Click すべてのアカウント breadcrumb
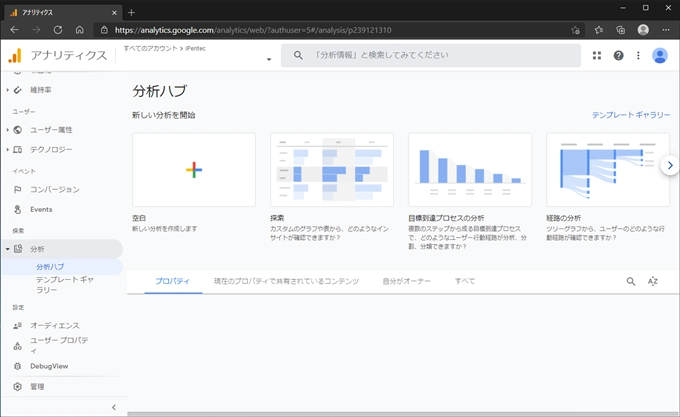Viewport: 680px width, 417px height. point(150,49)
